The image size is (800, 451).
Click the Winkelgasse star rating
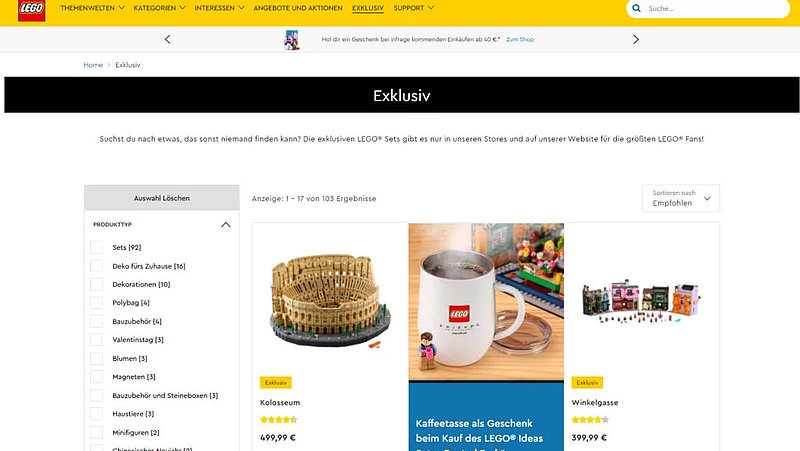[x=590, y=420]
